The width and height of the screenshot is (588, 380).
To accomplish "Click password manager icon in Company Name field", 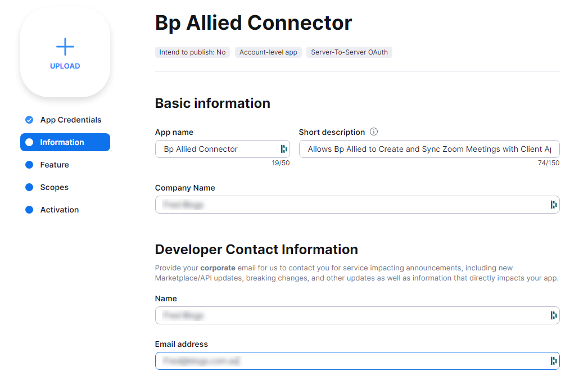I will (553, 205).
